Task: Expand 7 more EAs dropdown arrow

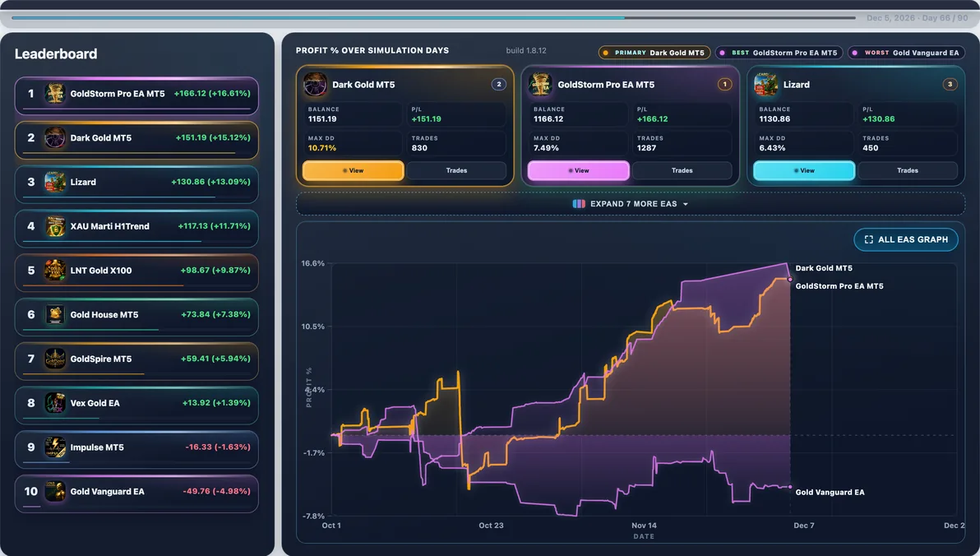Action: pyautogui.click(x=686, y=205)
